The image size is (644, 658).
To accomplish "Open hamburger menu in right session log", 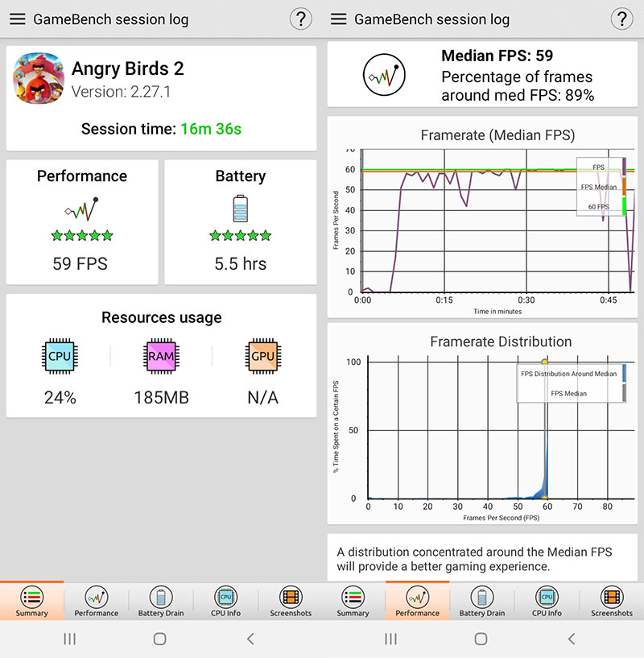I will click(x=338, y=19).
